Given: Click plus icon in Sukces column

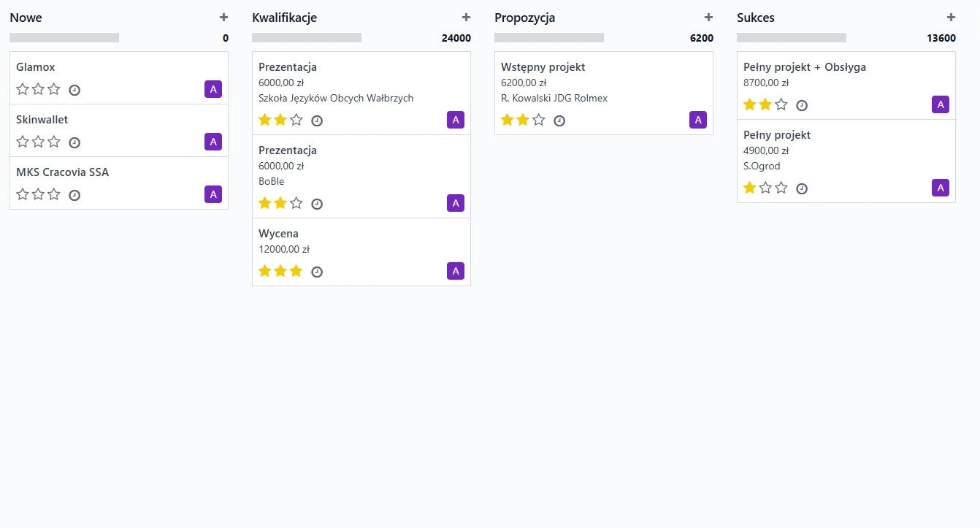Looking at the screenshot, I should tap(951, 18).
